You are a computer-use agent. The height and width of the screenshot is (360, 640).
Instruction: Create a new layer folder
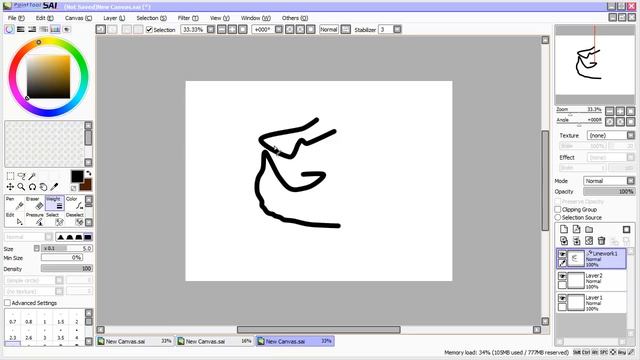click(x=589, y=229)
